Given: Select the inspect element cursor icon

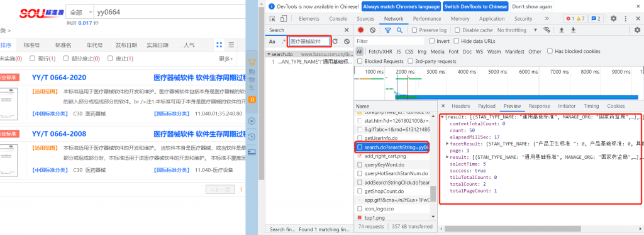Looking at the screenshot, I should [x=272, y=18].
